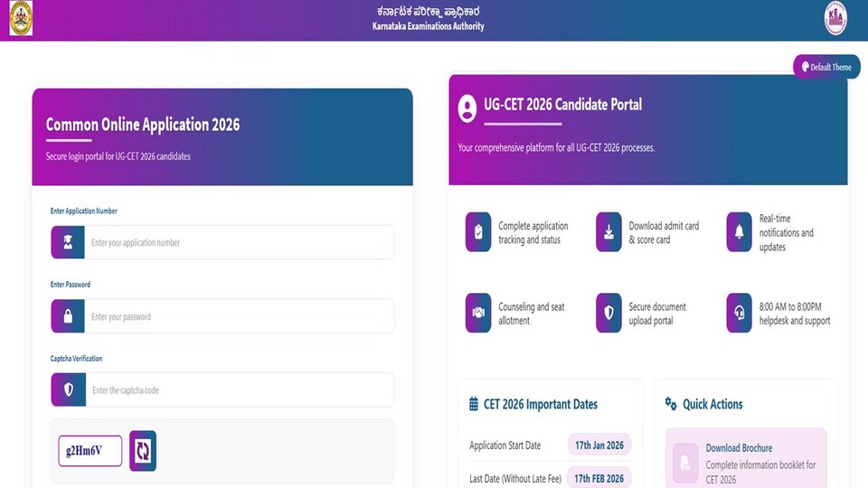Image resolution: width=868 pixels, height=488 pixels.
Task: Click the g2Hm6V captcha image
Action: click(x=90, y=451)
